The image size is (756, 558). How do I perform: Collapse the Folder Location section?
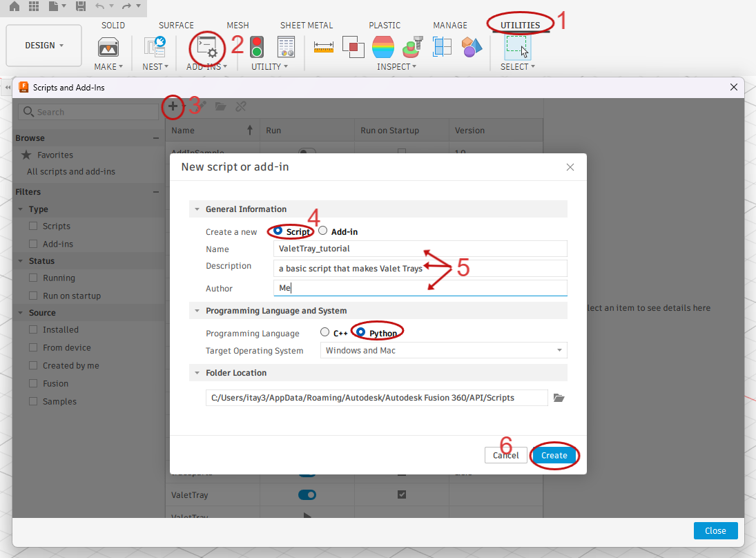197,373
